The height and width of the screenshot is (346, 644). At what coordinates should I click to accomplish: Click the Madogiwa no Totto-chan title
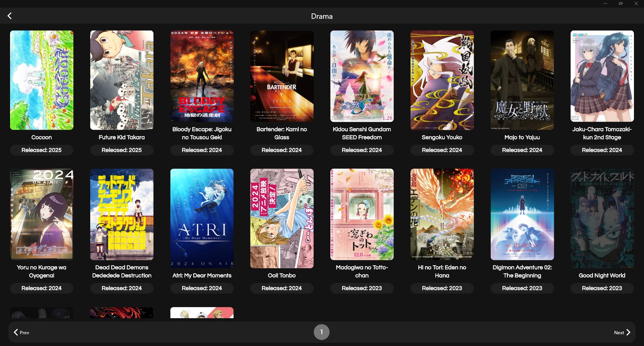pos(362,271)
